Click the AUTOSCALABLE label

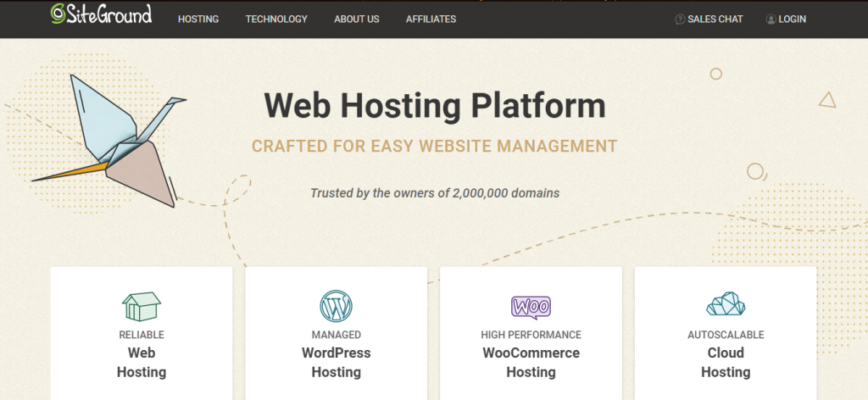coord(726,335)
